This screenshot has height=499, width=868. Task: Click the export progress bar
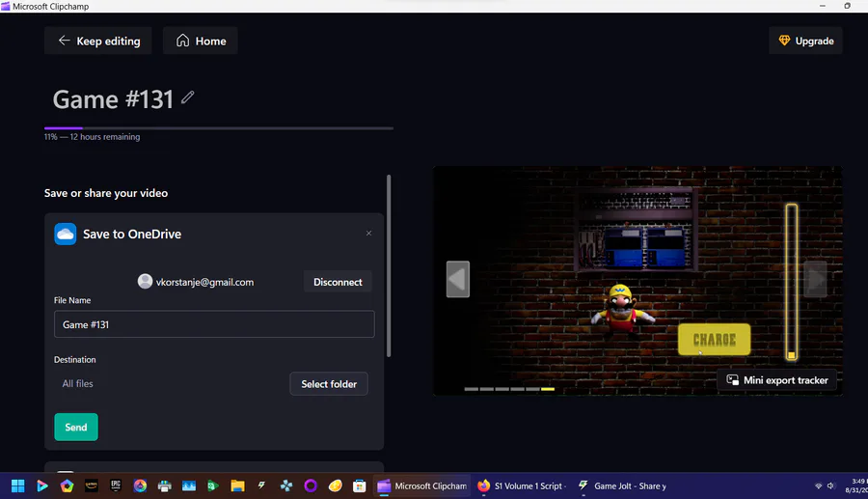click(x=219, y=128)
